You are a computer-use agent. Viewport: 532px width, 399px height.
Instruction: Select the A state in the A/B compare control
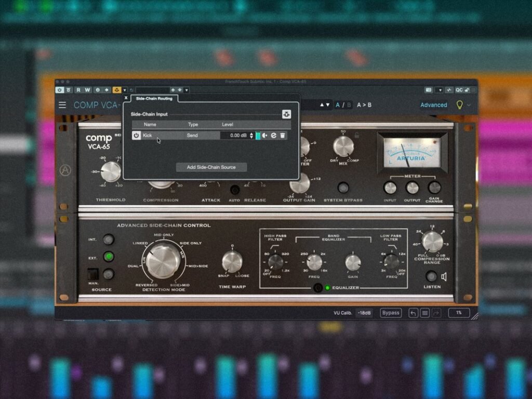click(338, 105)
